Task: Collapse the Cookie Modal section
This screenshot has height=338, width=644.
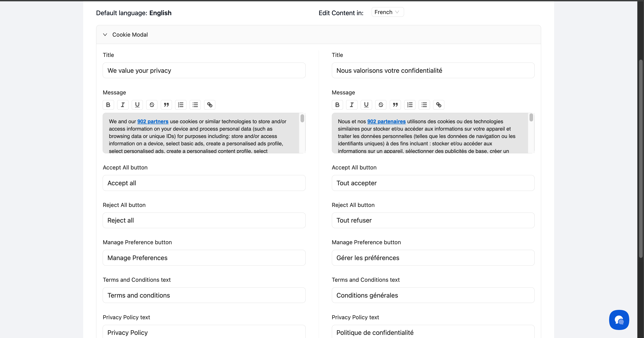Action: coord(105,35)
